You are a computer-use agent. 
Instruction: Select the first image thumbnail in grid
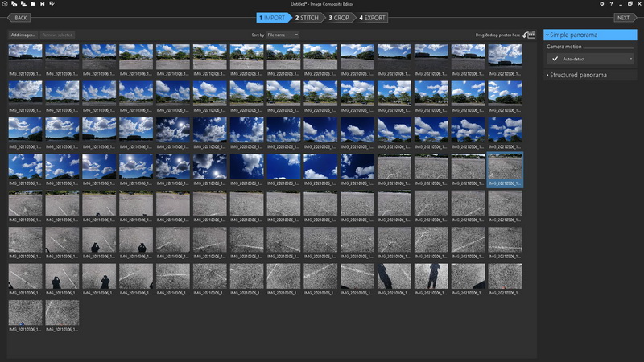tap(25, 56)
